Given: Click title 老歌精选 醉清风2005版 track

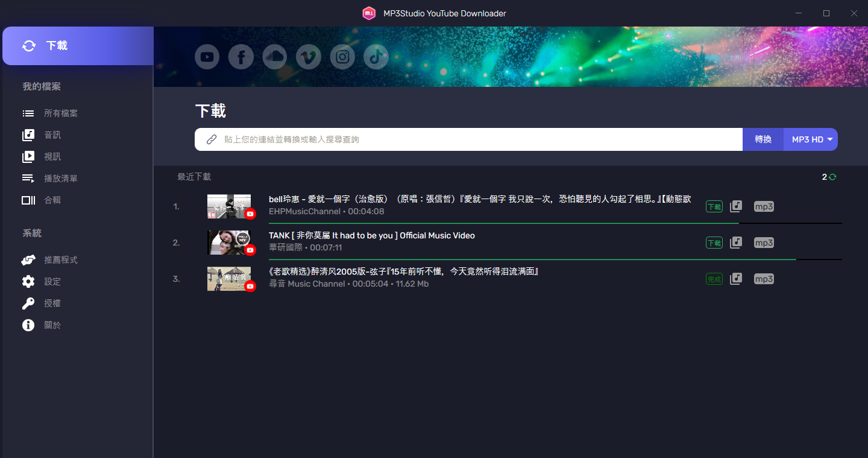Looking at the screenshot, I should coord(403,272).
